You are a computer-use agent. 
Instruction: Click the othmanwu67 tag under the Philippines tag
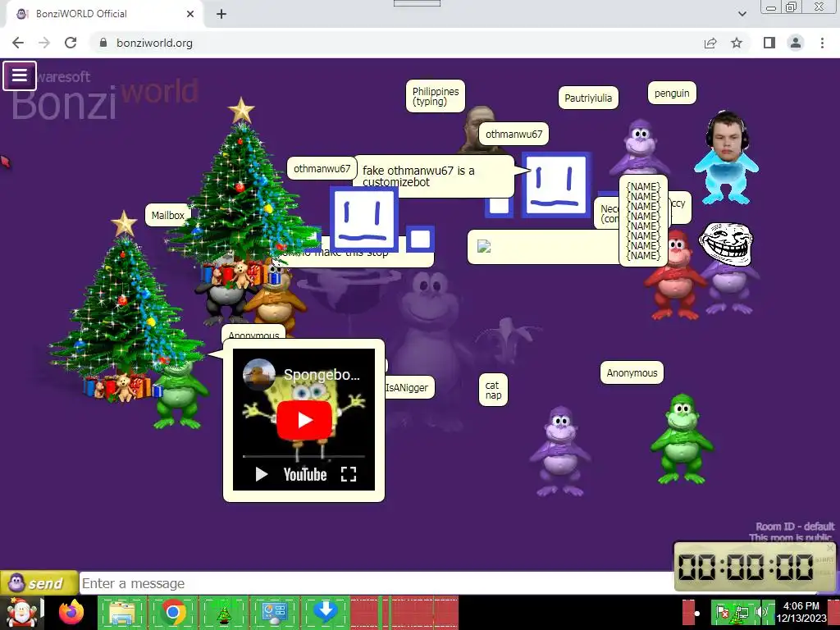point(514,134)
